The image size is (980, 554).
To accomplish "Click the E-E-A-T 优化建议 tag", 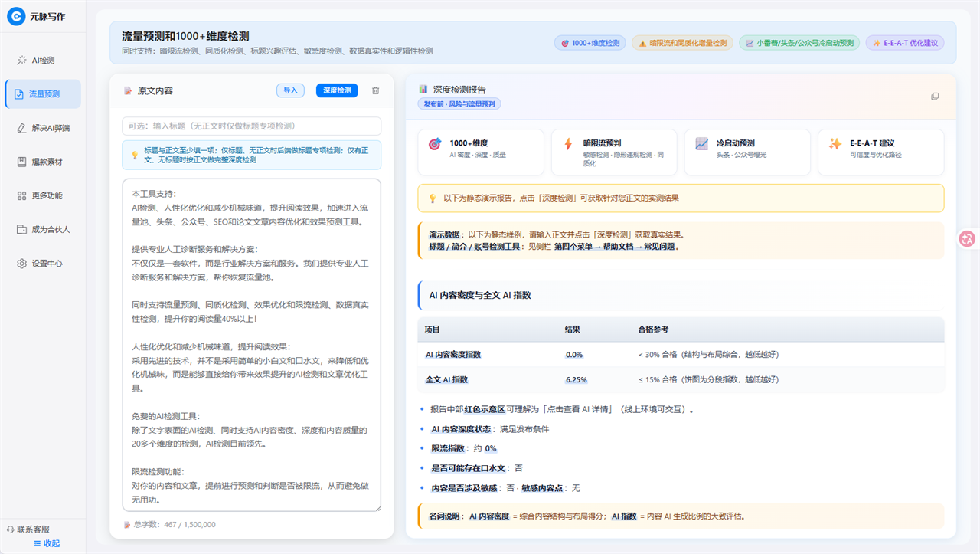I will (x=905, y=43).
